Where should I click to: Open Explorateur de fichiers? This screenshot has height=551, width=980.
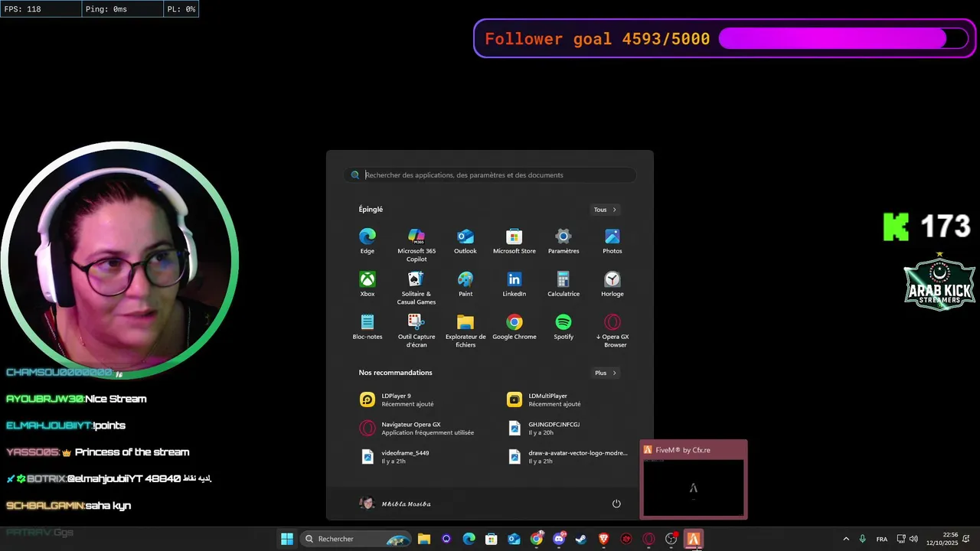465,330
